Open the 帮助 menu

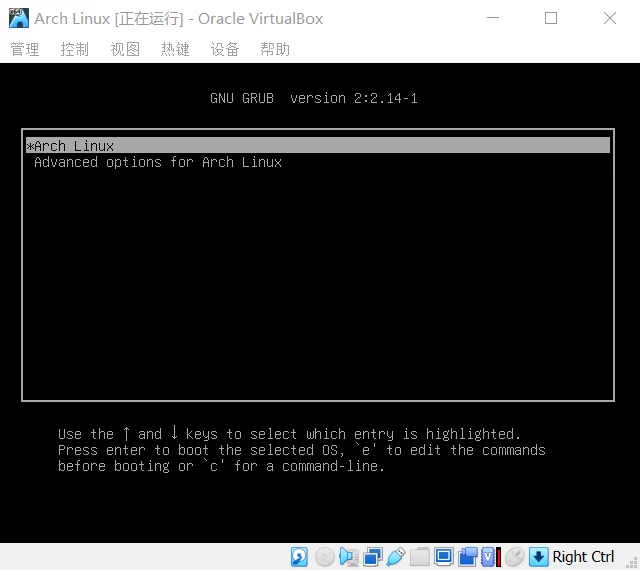click(275, 49)
